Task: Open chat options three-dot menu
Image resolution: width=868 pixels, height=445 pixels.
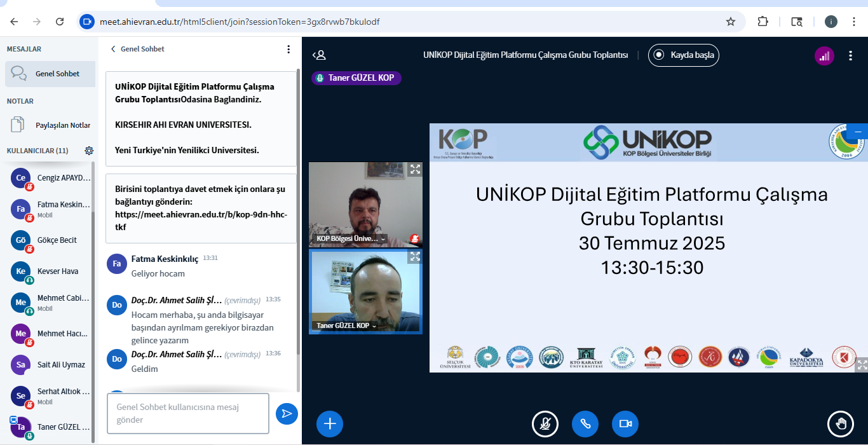Action: (x=288, y=49)
